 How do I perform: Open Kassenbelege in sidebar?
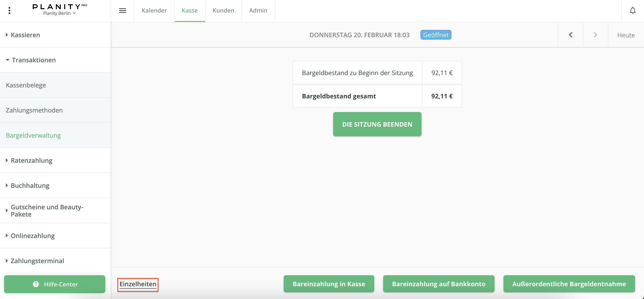pyautogui.click(x=26, y=85)
